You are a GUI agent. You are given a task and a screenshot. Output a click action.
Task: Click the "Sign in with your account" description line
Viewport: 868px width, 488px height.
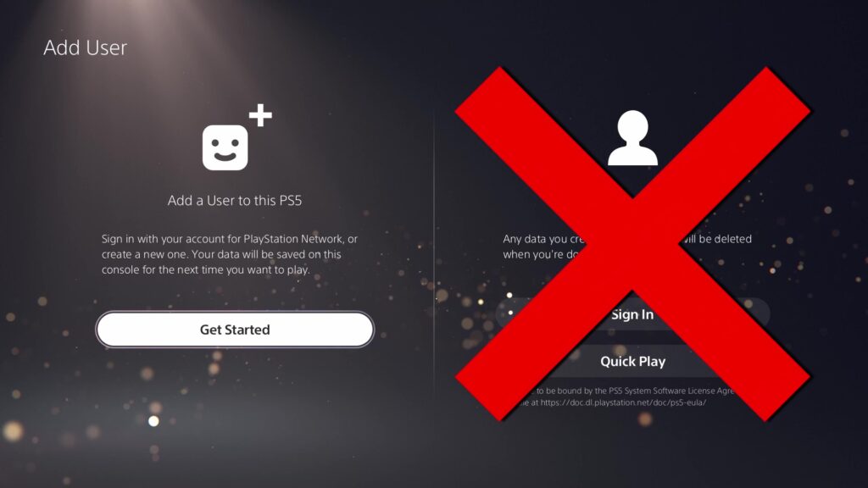(229, 239)
